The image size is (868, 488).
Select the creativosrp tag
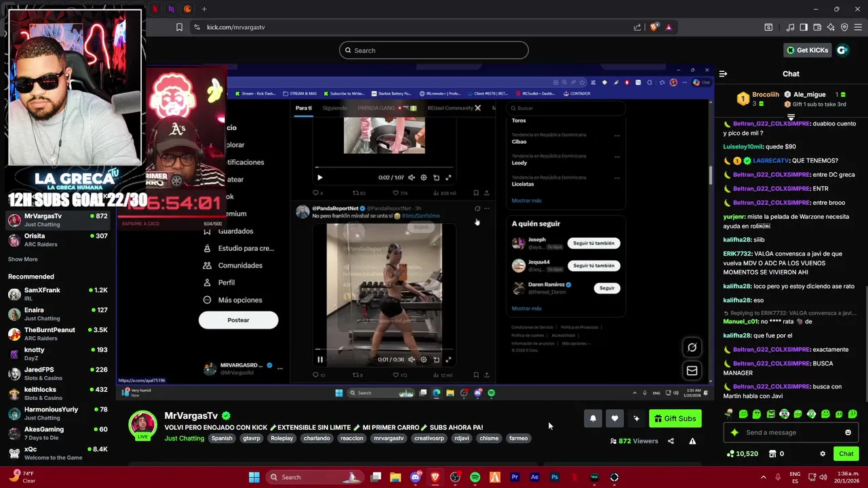point(429,439)
